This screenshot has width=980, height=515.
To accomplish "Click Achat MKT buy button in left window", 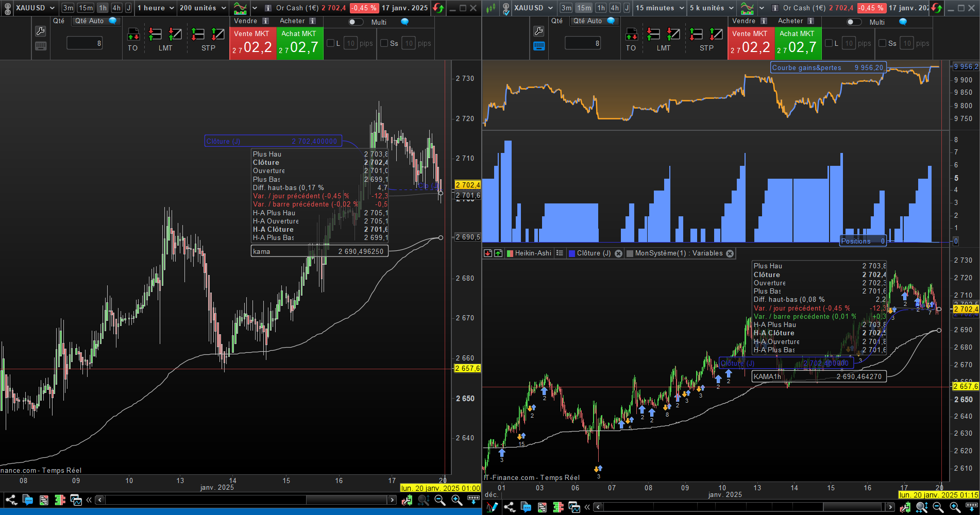I will [300, 43].
